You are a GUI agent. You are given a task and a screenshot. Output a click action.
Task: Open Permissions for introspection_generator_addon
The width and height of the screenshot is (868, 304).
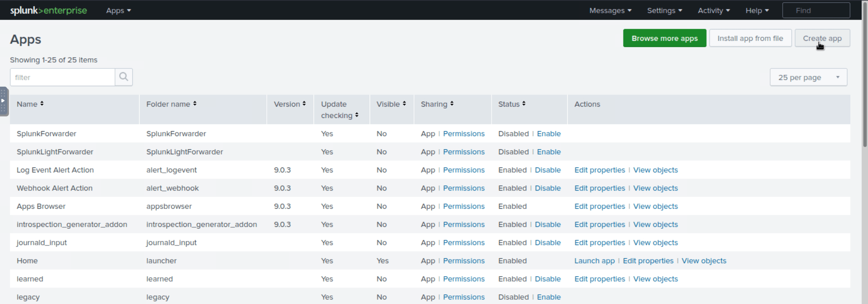click(x=464, y=224)
